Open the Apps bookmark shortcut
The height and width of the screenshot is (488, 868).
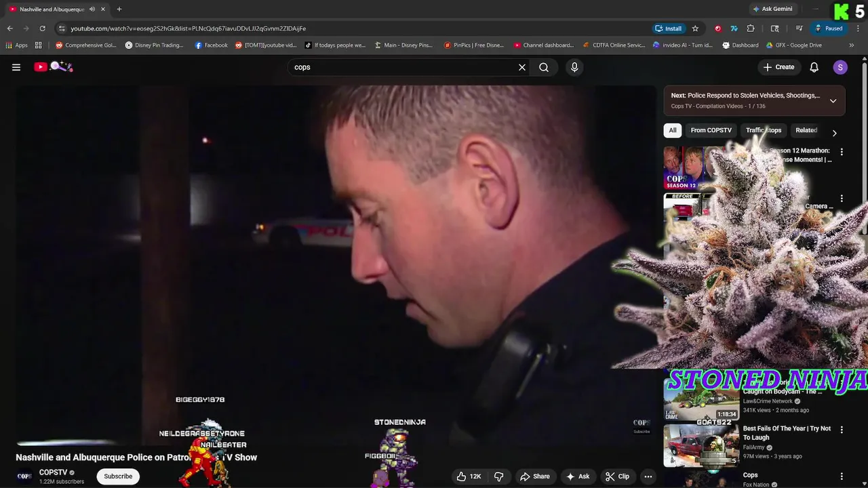click(16, 45)
